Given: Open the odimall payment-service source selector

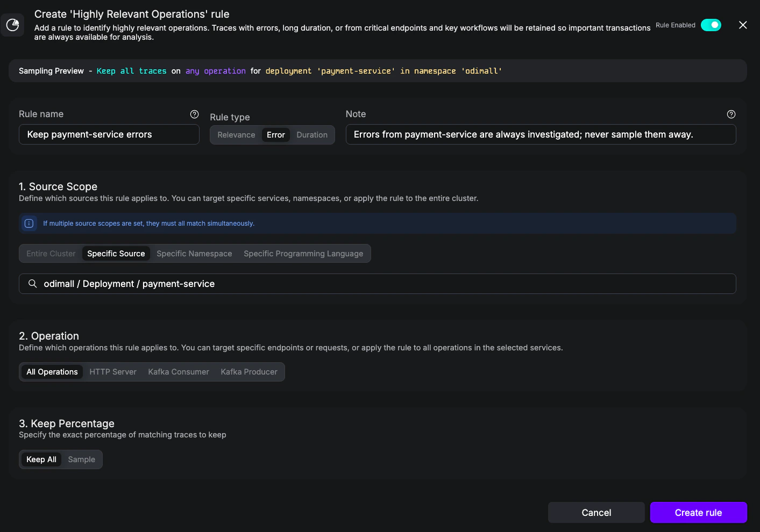Looking at the screenshot, I should pos(378,284).
